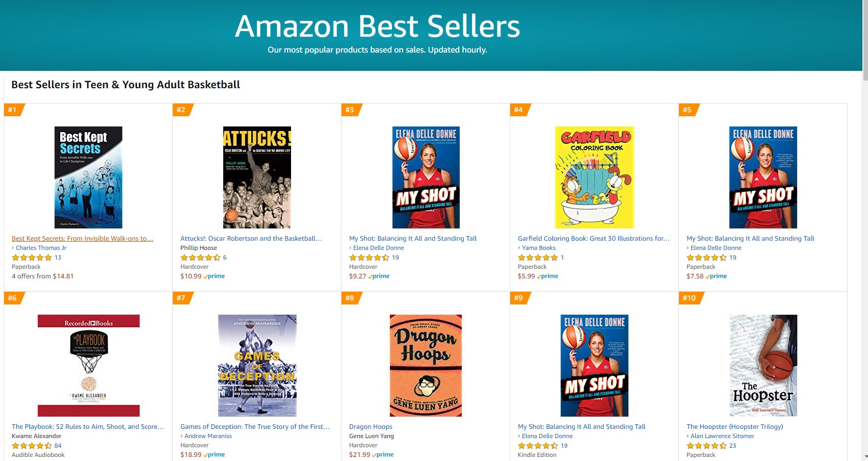Click the $10.99 price for Attucks!
Viewport: 868px width, 461px height.
[x=191, y=276]
